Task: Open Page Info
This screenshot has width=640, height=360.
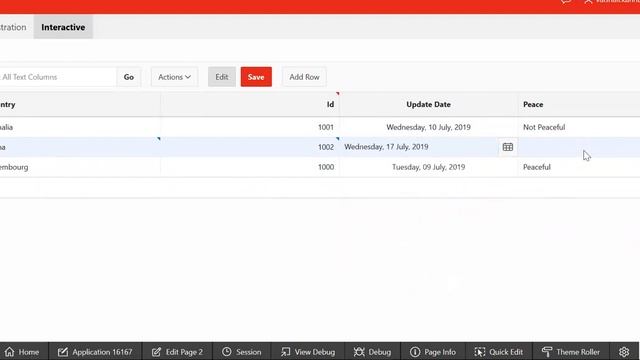Action: click(433, 351)
